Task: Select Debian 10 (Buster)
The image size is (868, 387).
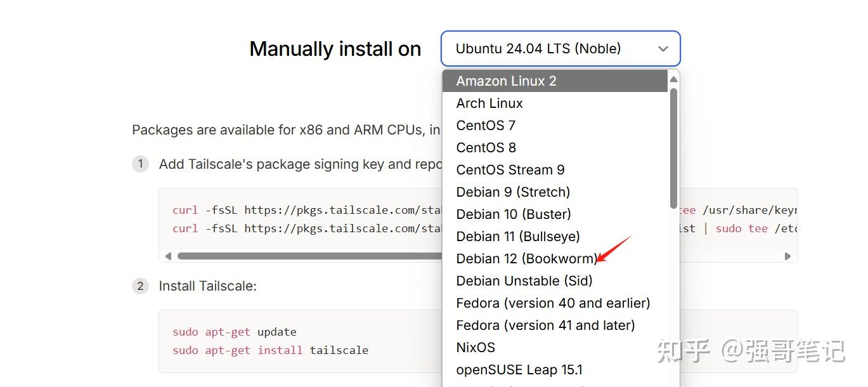Action: (x=514, y=214)
